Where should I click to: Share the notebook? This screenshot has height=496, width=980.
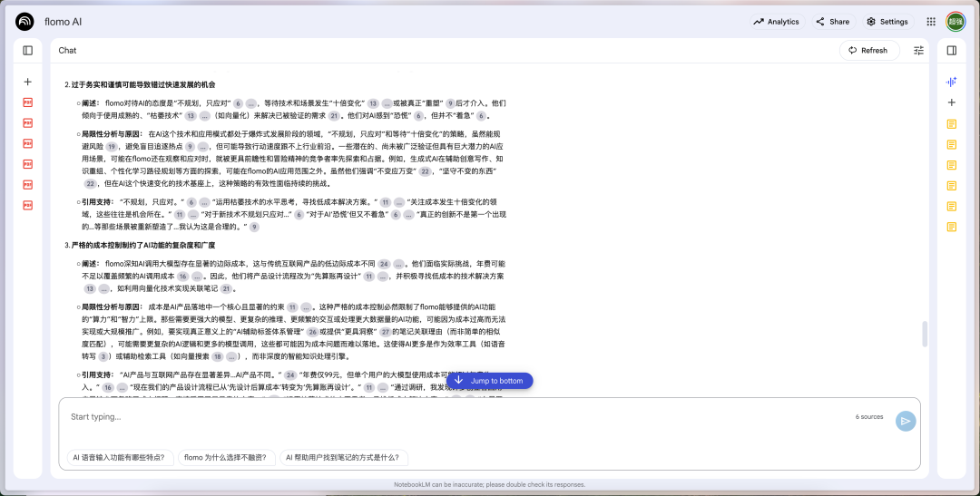pos(833,21)
